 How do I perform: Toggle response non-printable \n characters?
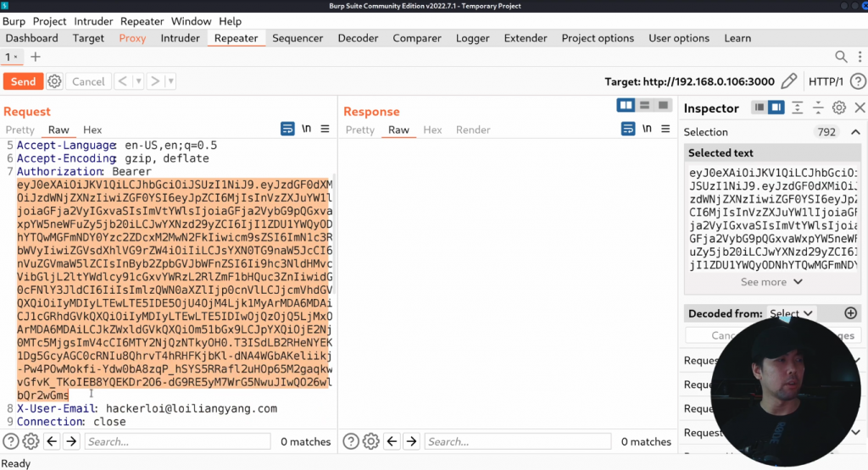pyautogui.click(x=647, y=129)
